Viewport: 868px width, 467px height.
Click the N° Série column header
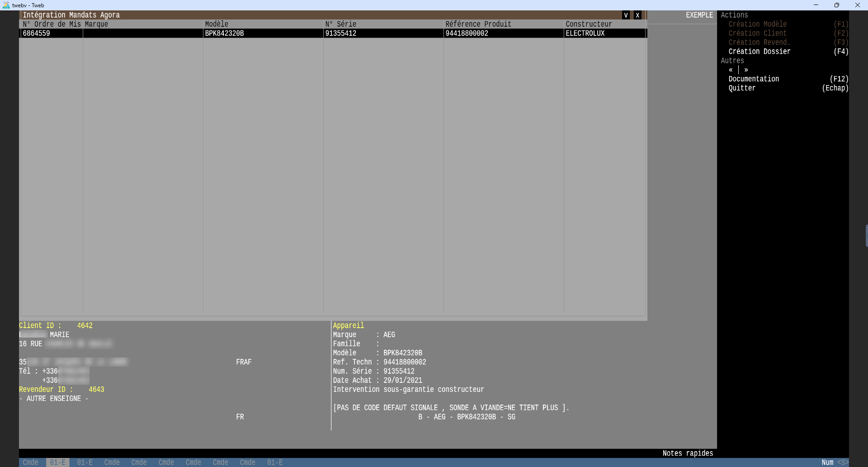(341, 24)
